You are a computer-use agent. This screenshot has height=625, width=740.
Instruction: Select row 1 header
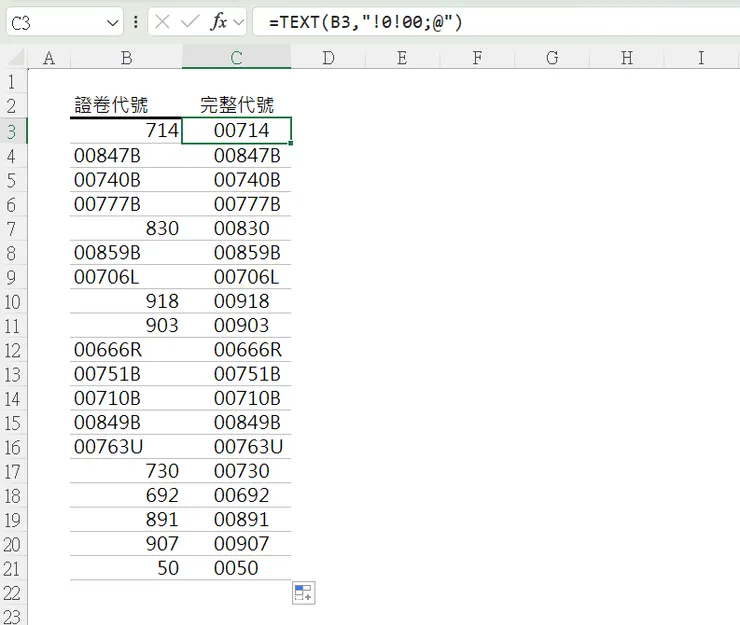pyautogui.click(x=13, y=82)
